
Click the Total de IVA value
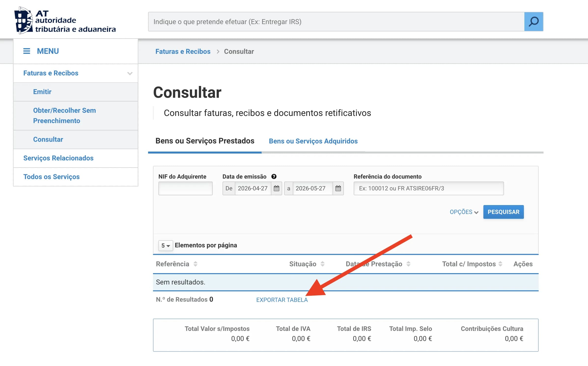point(301,338)
